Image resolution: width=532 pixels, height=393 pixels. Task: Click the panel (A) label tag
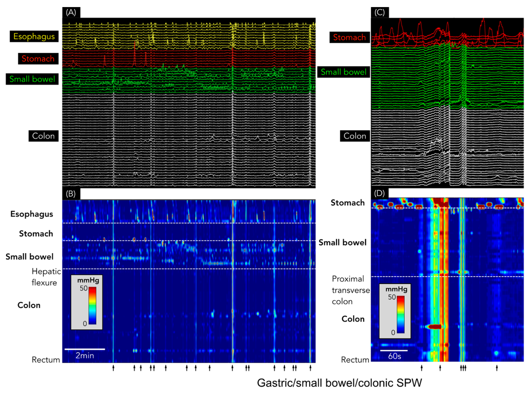[71, 12]
